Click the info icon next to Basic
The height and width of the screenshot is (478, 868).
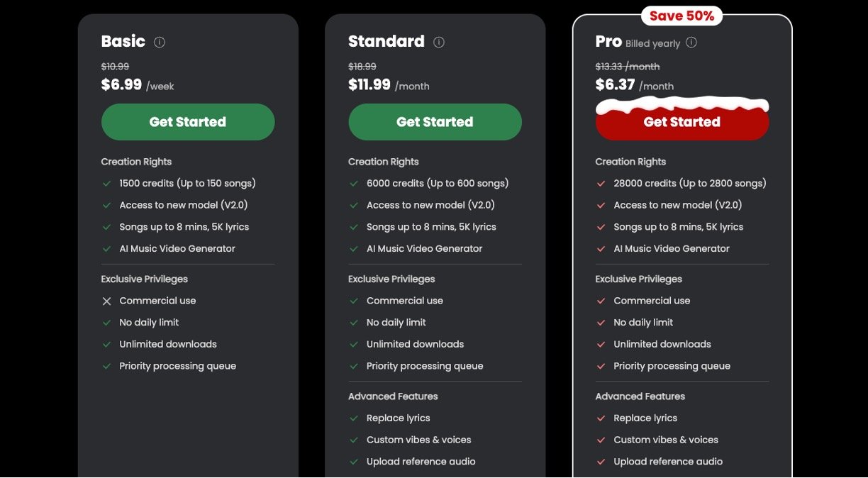point(160,43)
